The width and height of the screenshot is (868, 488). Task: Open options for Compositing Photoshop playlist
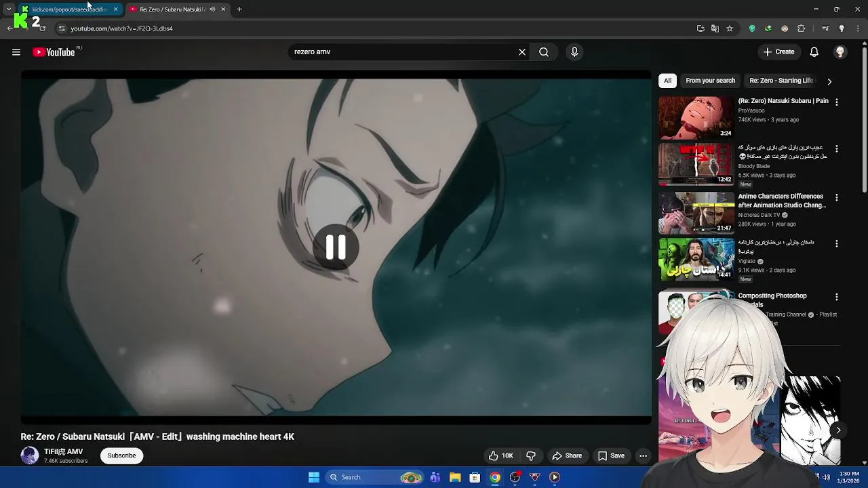[836, 297]
